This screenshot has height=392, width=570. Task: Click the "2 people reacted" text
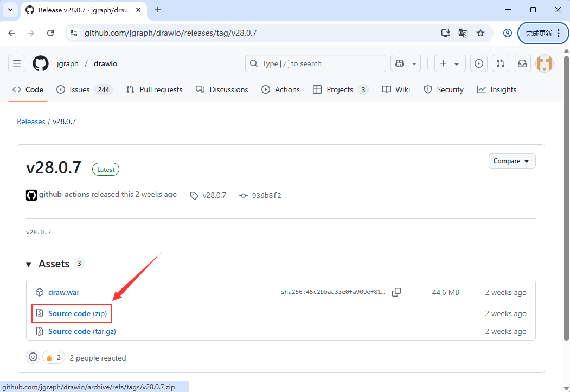[x=98, y=358]
